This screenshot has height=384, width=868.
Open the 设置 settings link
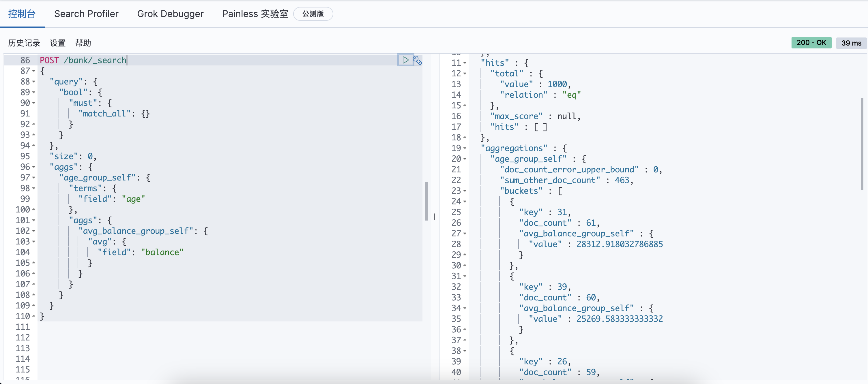click(58, 43)
